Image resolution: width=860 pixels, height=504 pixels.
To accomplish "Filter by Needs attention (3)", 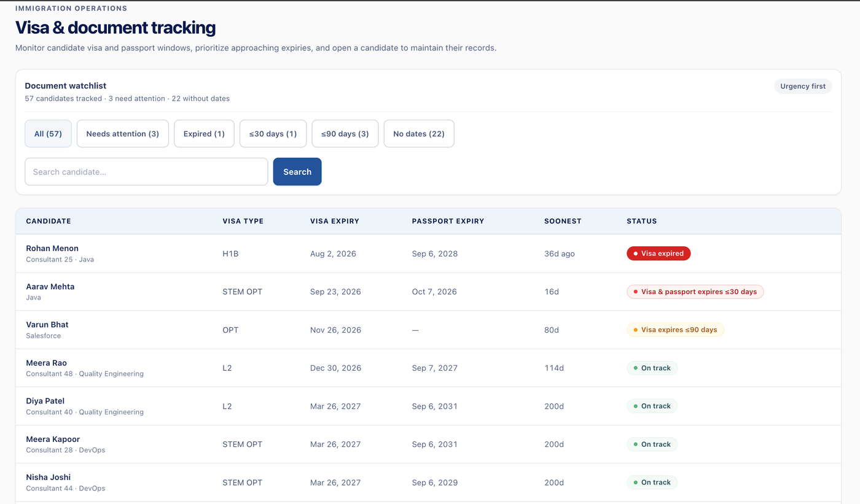I will pyautogui.click(x=123, y=134).
